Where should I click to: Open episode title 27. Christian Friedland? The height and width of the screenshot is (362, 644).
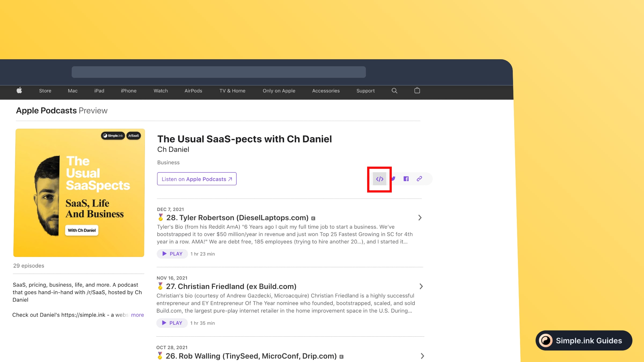[231, 286]
